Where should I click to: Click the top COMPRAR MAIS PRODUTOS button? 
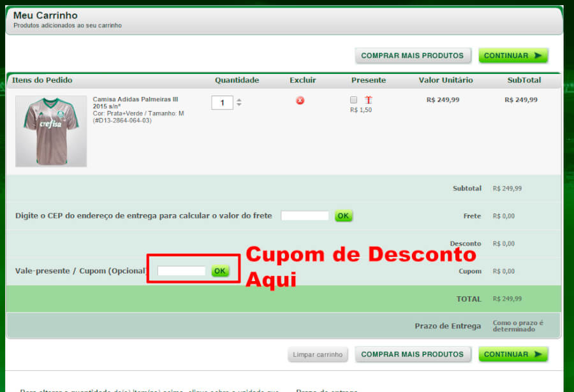[x=413, y=55]
